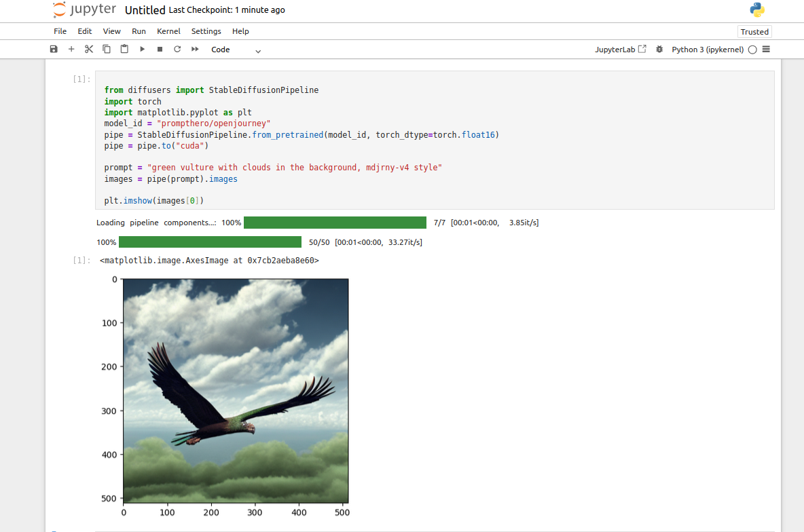Click the generated vulture image output
The height and width of the screenshot is (532, 804).
pos(236,390)
